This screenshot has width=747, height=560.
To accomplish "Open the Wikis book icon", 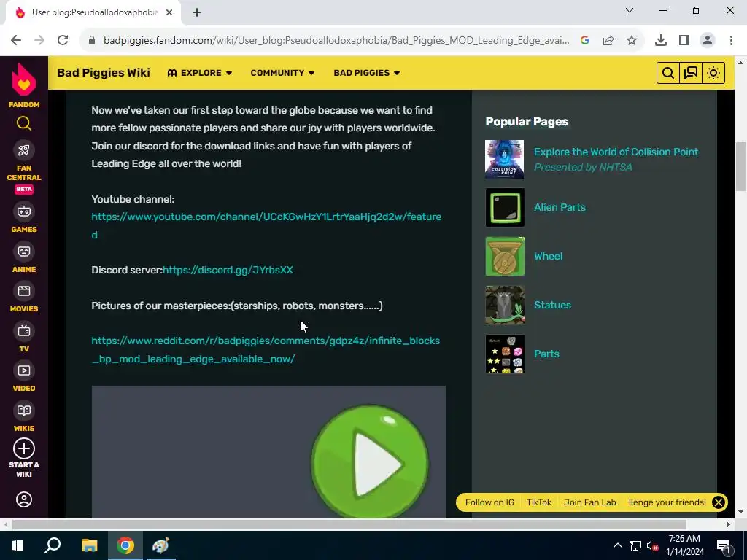I will (24, 410).
